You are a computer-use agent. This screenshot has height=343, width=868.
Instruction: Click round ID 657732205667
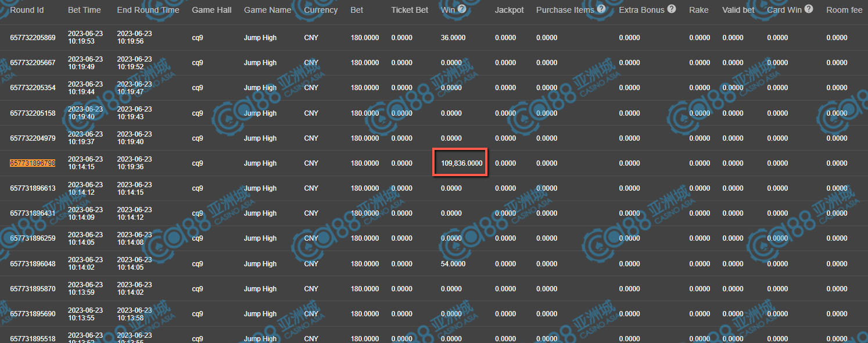[33, 63]
